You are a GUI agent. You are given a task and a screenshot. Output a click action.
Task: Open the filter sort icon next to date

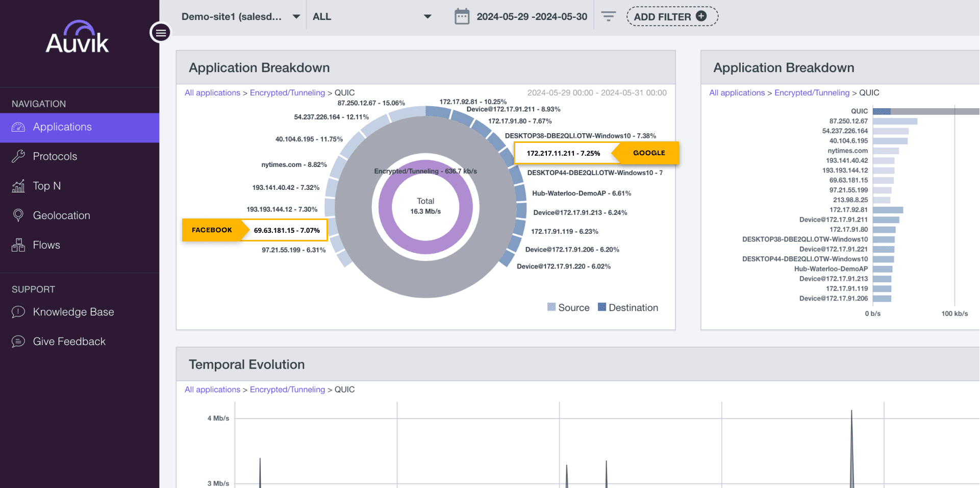click(x=608, y=16)
